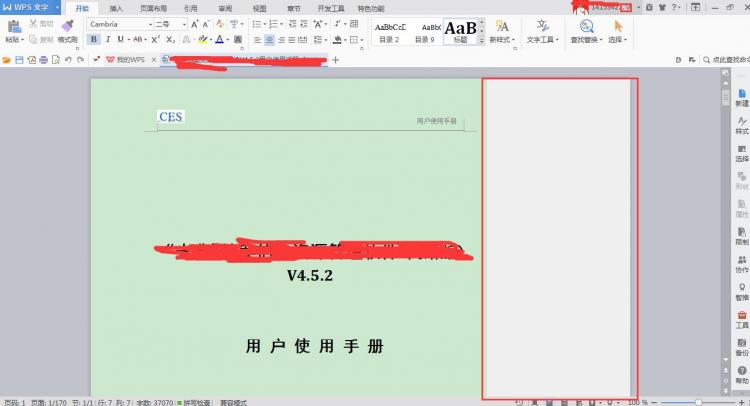Save document using floppy disk icon
The image size is (750, 406).
(19, 60)
